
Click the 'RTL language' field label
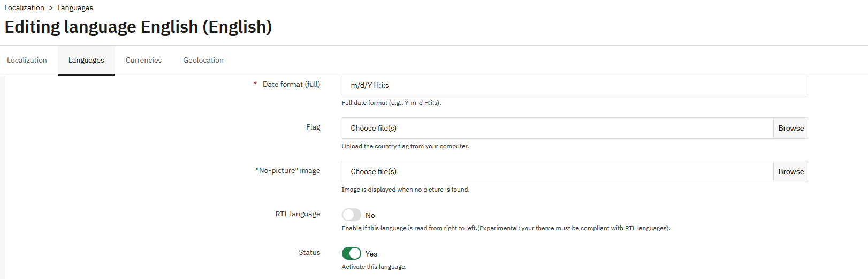click(298, 214)
